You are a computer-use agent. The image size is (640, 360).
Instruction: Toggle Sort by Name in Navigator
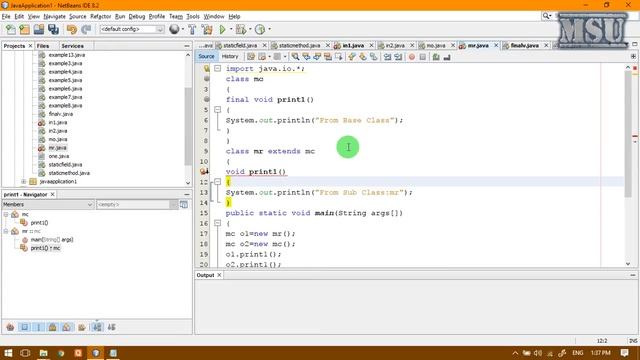[x=97, y=327]
